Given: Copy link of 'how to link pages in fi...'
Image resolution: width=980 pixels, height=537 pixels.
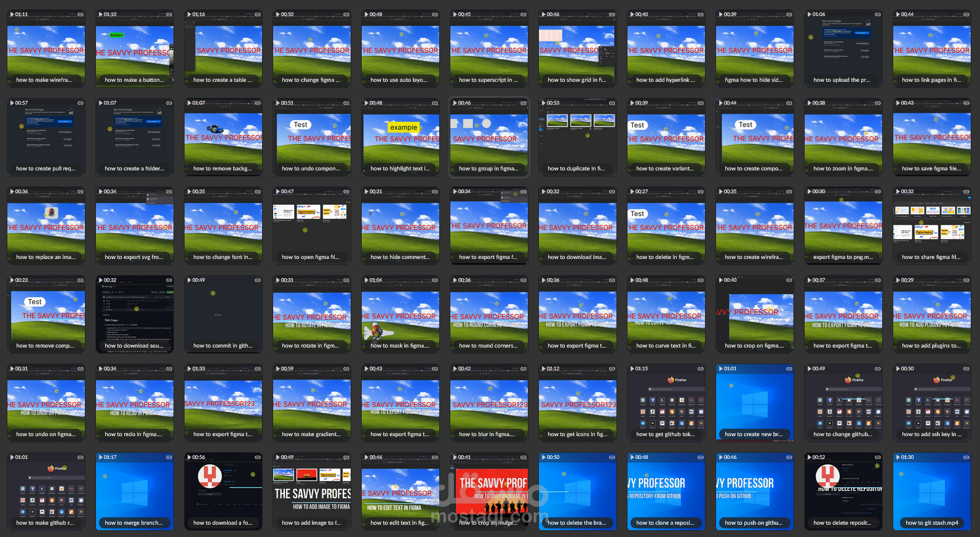Looking at the screenshot, I should pyautogui.click(x=966, y=14).
